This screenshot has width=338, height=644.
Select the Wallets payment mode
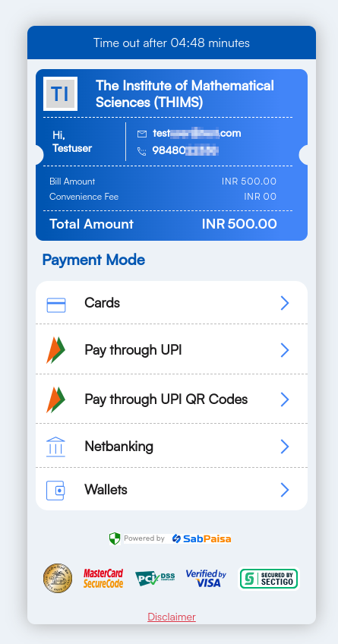point(172,489)
